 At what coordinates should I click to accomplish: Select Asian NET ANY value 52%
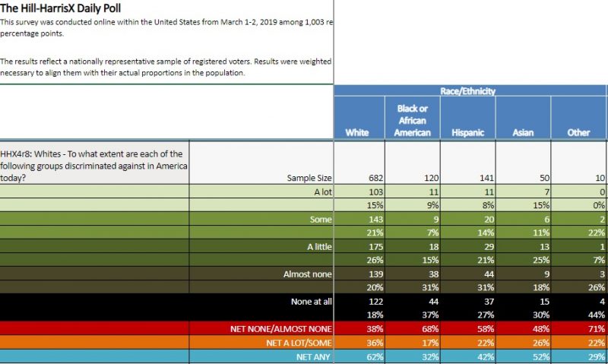point(541,357)
